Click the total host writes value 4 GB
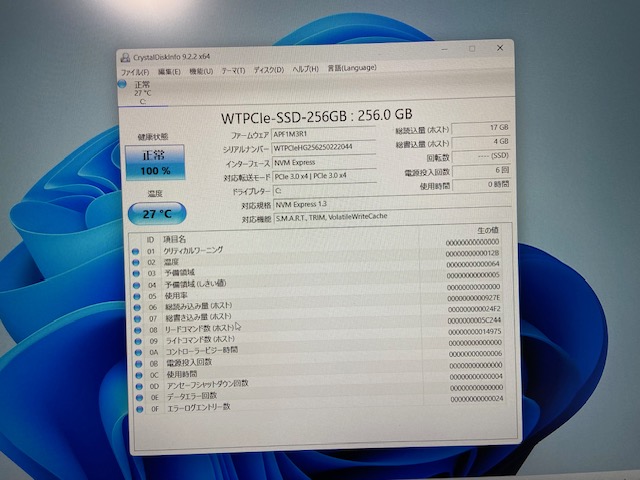The height and width of the screenshot is (480, 640). [x=481, y=142]
